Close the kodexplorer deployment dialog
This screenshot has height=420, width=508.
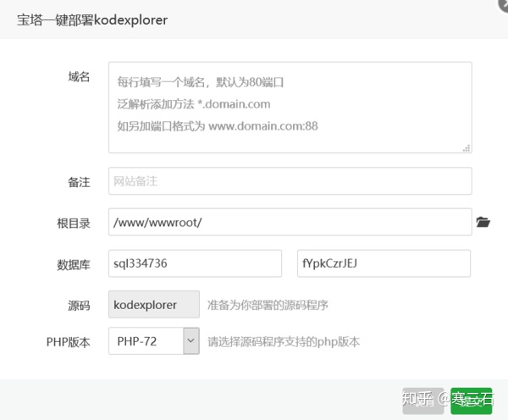coord(504,5)
